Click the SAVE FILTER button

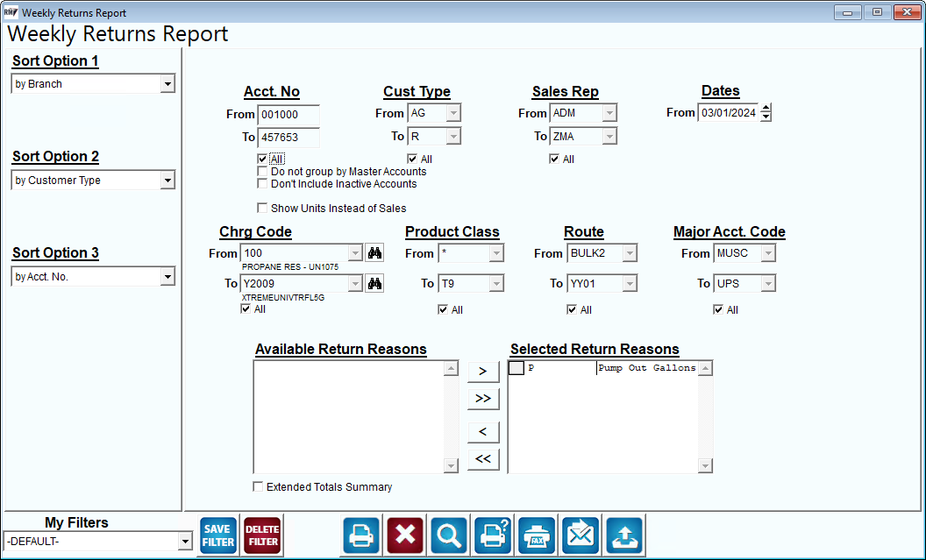[218, 535]
